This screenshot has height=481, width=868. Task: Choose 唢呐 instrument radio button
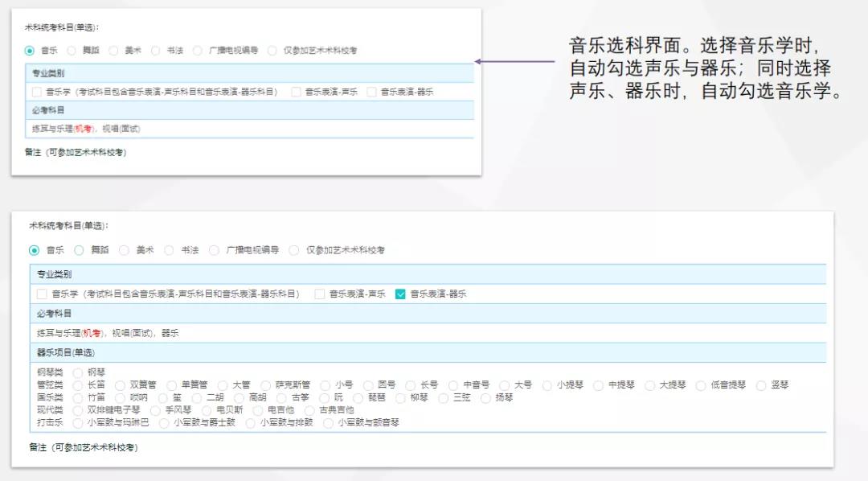coord(120,398)
